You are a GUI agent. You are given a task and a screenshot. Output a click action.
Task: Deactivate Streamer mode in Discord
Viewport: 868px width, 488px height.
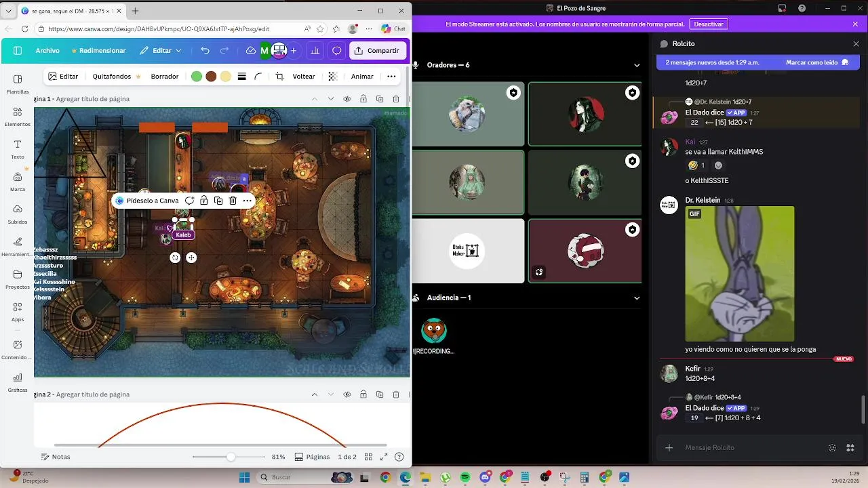[x=709, y=24]
